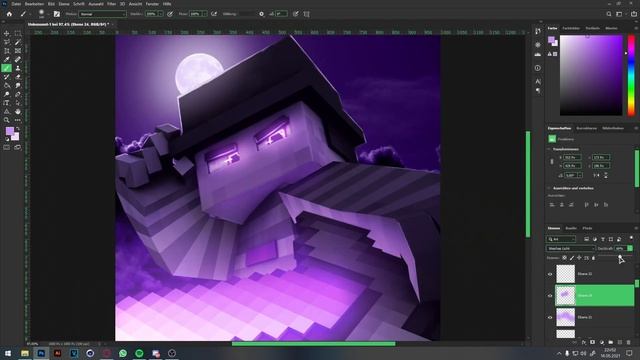This screenshot has width=640, height=360.
Task: Select the Lasso tool
Action: pyautogui.click(x=7, y=42)
